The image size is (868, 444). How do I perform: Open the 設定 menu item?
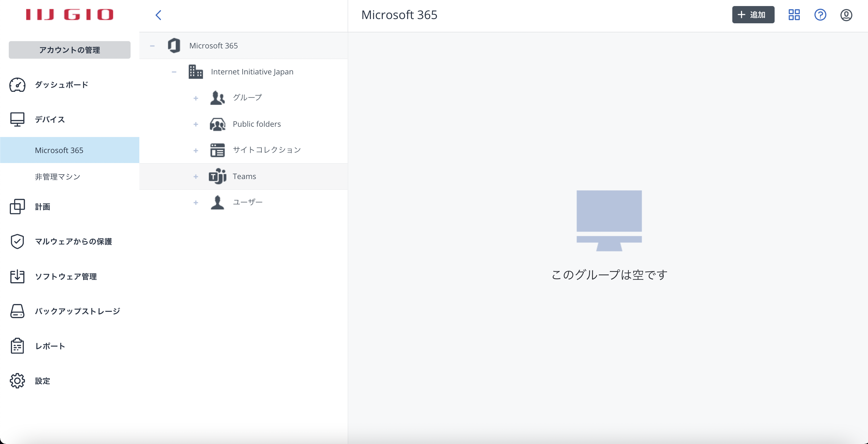42,381
